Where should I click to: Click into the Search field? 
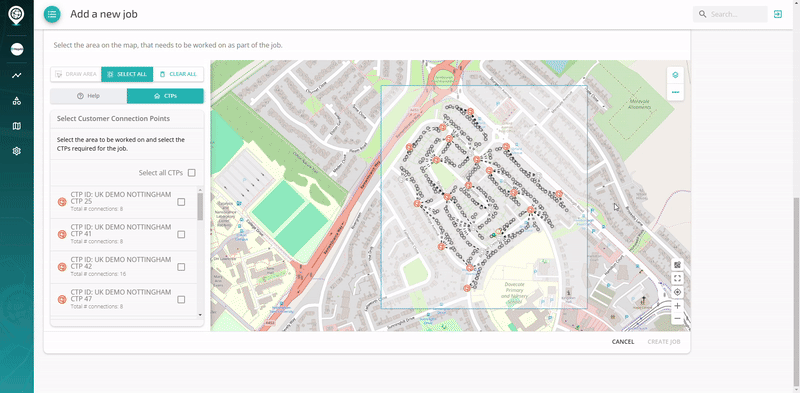[730, 14]
